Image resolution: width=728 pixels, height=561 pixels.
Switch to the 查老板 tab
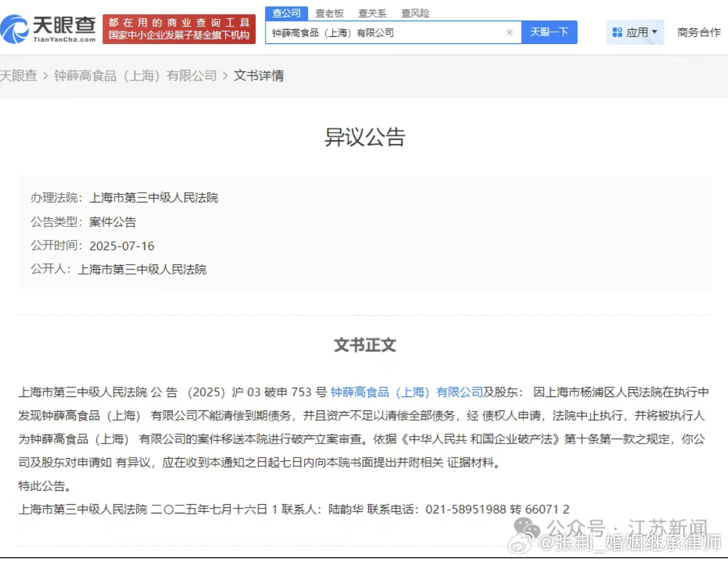tap(329, 13)
